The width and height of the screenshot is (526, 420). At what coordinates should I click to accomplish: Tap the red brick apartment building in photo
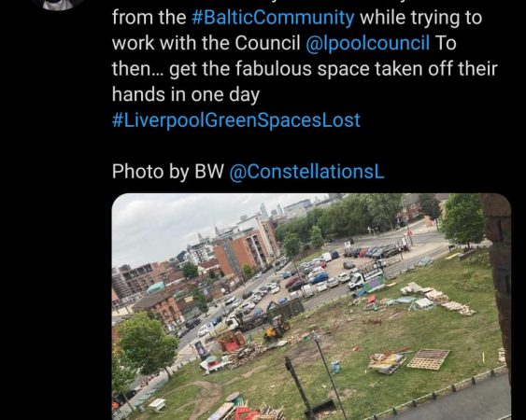(247, 247)
